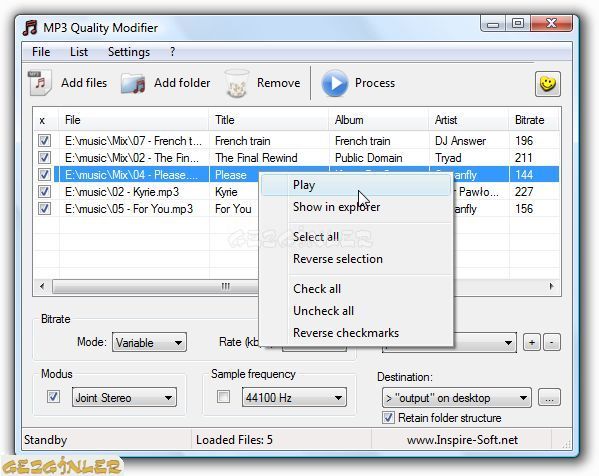Image resolution: width=599 pixels, height=476 pixels.
Task: Click the Remove recycle bin icon
Action: 237,83
